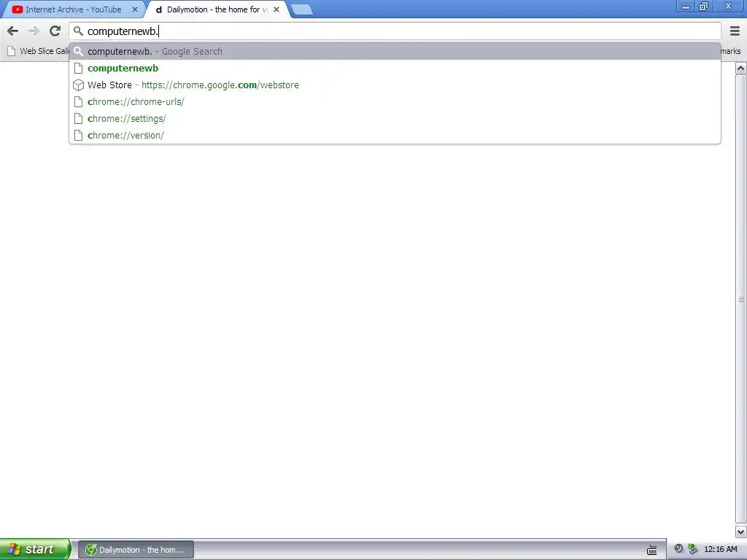Open a new tab with the new-tab button

pos(301,9)
